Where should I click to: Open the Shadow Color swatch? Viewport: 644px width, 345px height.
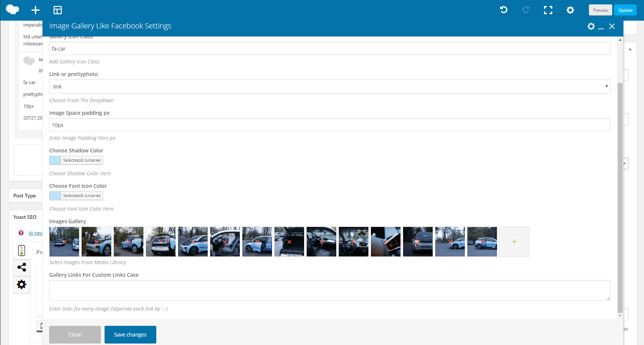[55, 160]
